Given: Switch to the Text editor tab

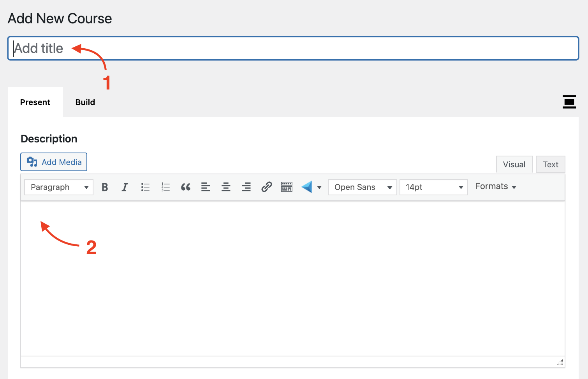Looking at the screenshot, I should pos(550,165).
